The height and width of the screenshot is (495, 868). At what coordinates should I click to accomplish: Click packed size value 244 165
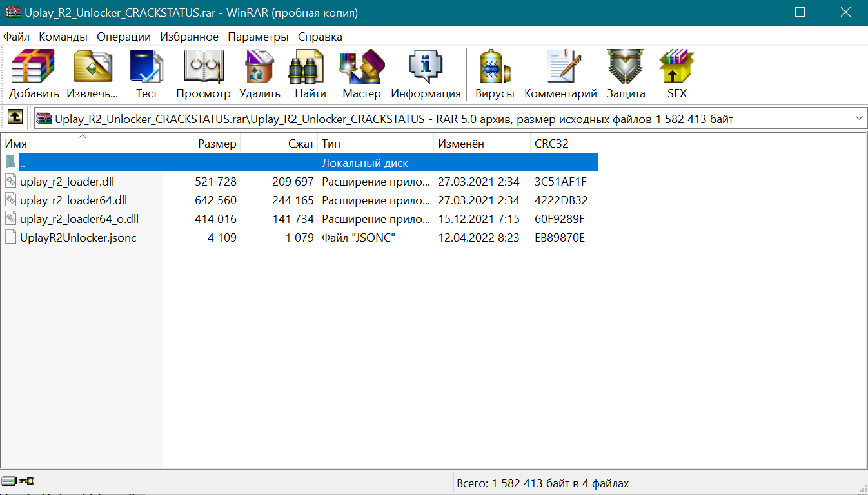[293, 200]
